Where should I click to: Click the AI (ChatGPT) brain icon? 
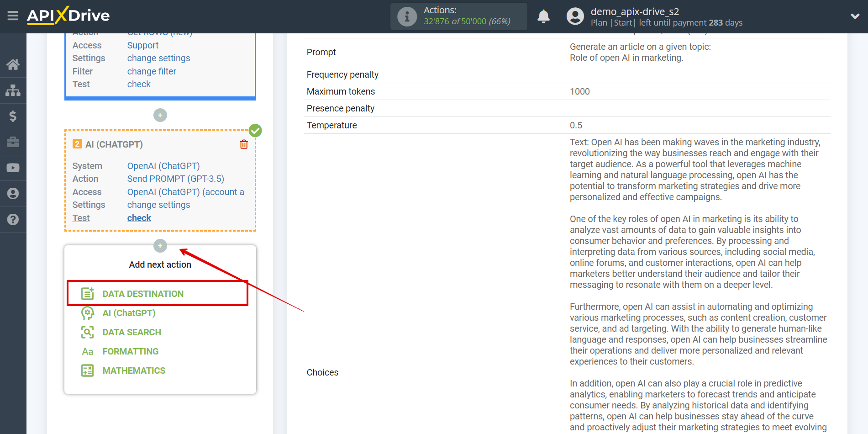(88, 313)
